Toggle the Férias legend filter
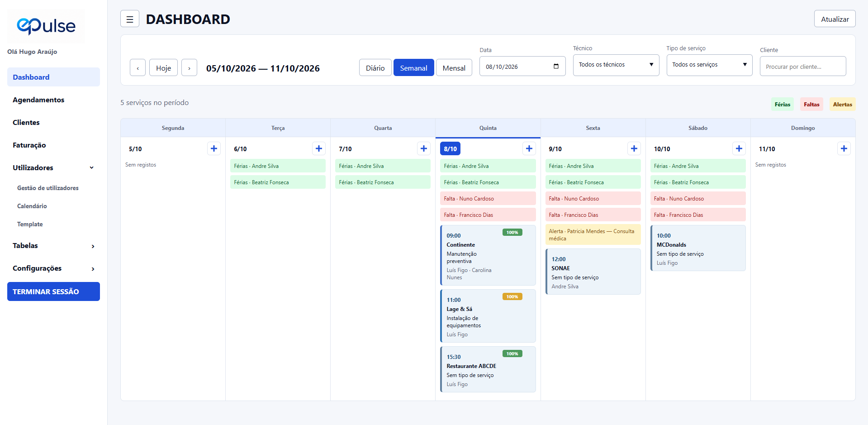Image resolution: width=868 pixels, height=425 pixels. click(783, 104)
